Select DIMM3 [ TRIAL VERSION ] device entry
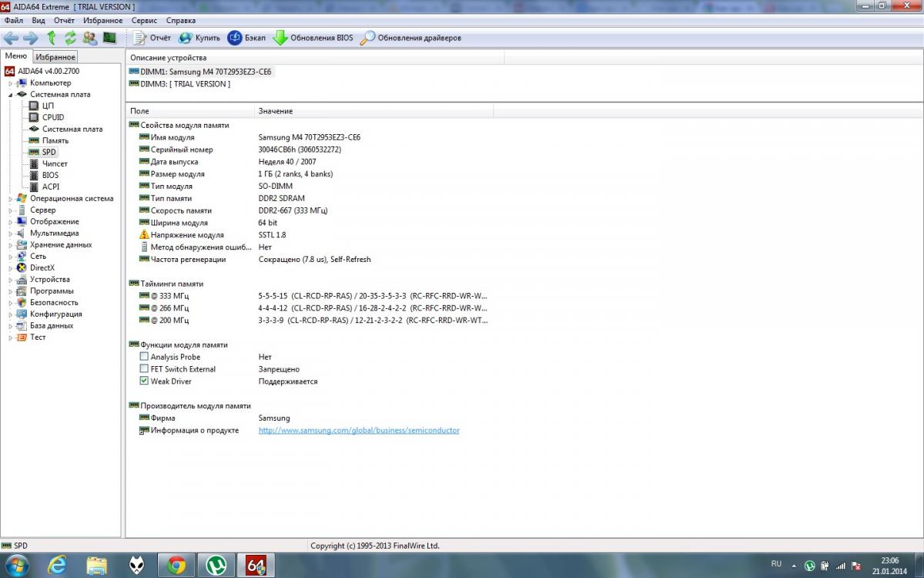This screenshot has height=578, width=924. pos(179,84)
